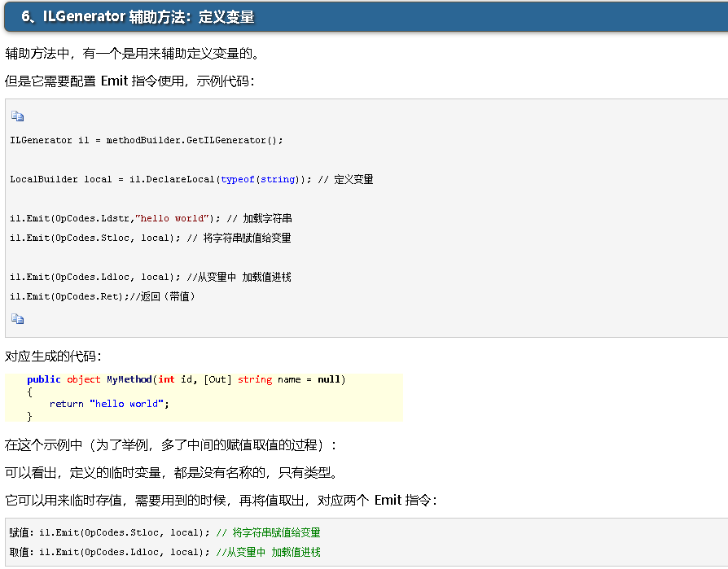Click the copy code icon above the code block
This screenshot has height=569, width=728.
click(18, 116)
